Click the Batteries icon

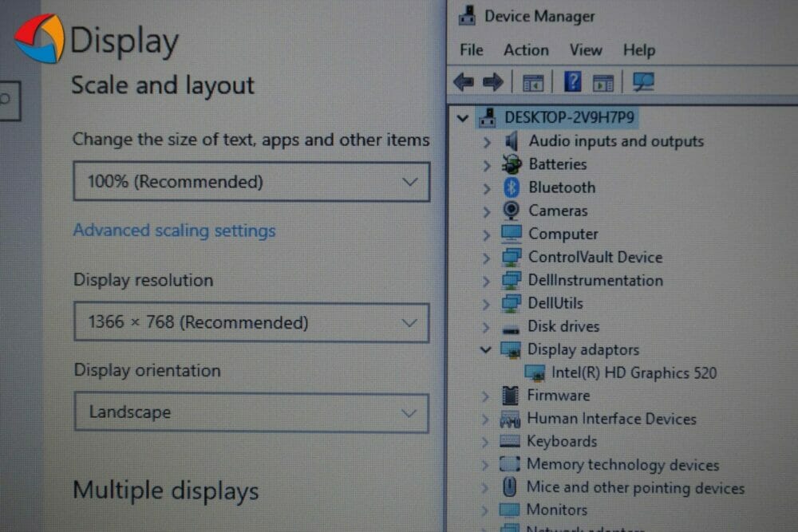(512, 164)
